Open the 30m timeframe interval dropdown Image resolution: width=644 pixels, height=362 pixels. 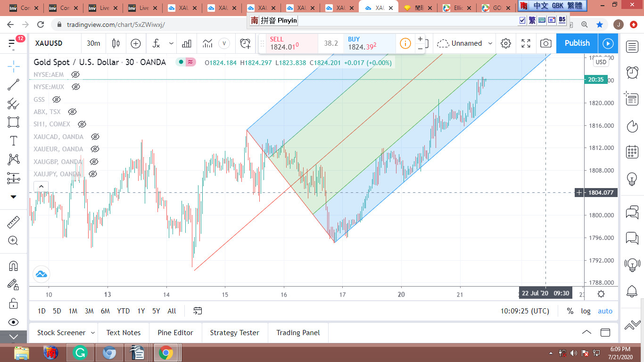click(x=93, y=43)
